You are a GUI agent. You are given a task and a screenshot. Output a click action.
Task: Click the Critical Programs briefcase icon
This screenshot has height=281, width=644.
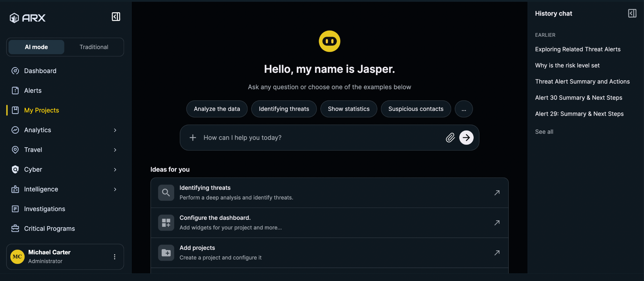[x=15, y=228]
